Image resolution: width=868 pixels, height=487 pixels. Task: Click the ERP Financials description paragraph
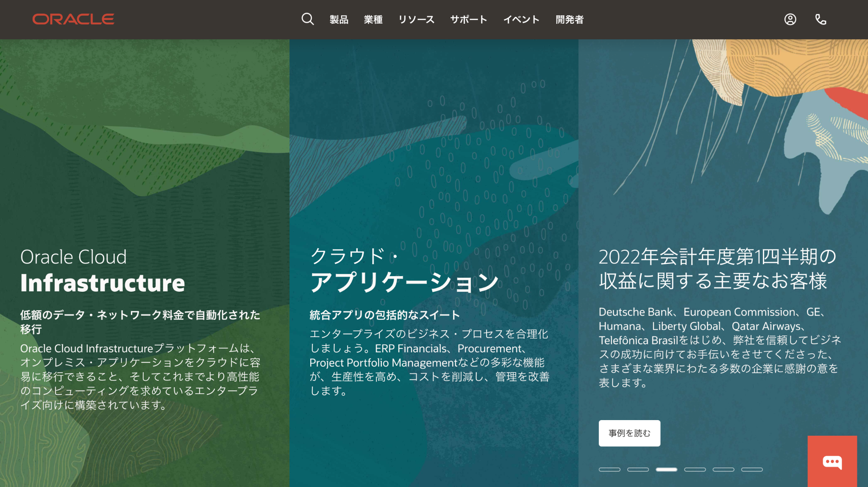(429, 362)
